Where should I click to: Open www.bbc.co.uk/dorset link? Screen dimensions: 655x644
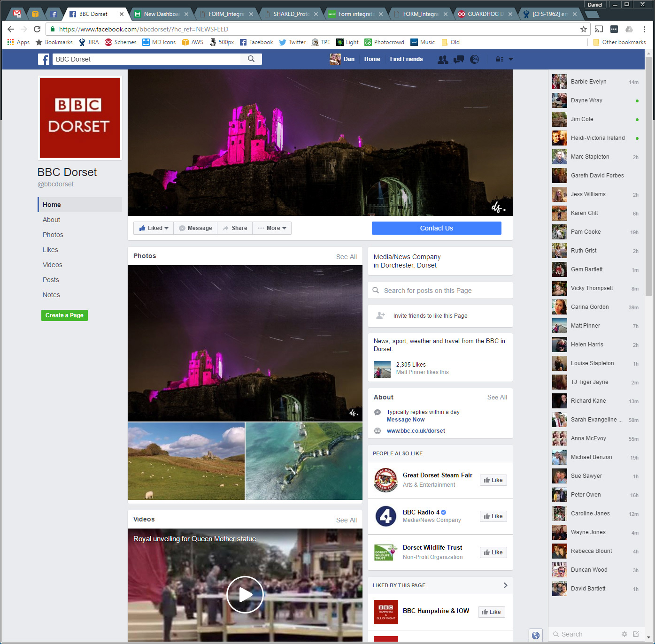(x=416, y=431)
